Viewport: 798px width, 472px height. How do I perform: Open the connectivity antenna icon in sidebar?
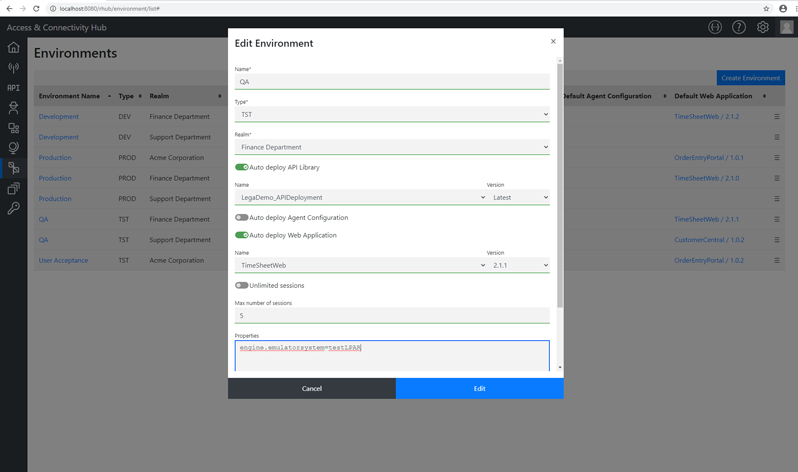[x=14, y=68]
